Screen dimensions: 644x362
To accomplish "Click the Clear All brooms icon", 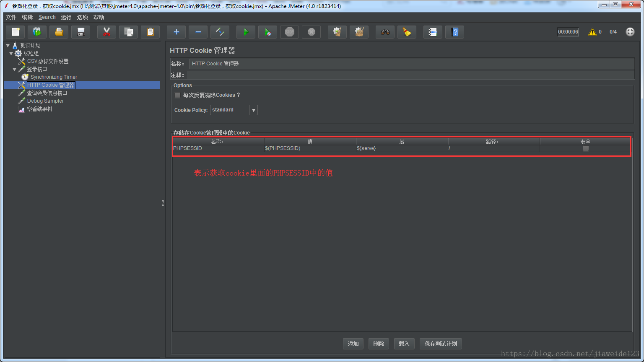I will click(359, 32).
